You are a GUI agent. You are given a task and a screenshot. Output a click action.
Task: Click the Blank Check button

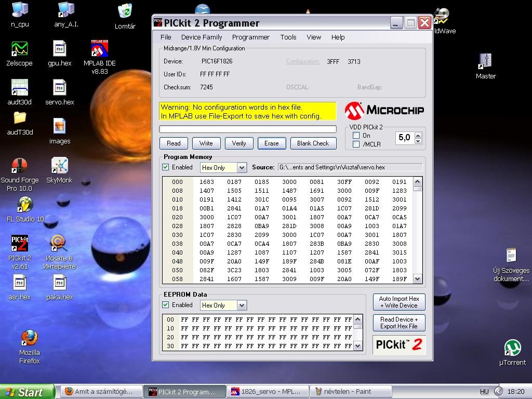[x=313, y=143]
